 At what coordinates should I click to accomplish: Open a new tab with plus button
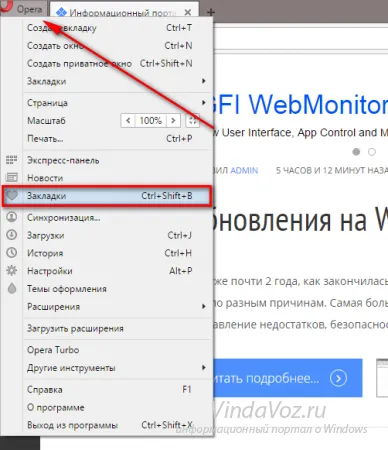210,12
